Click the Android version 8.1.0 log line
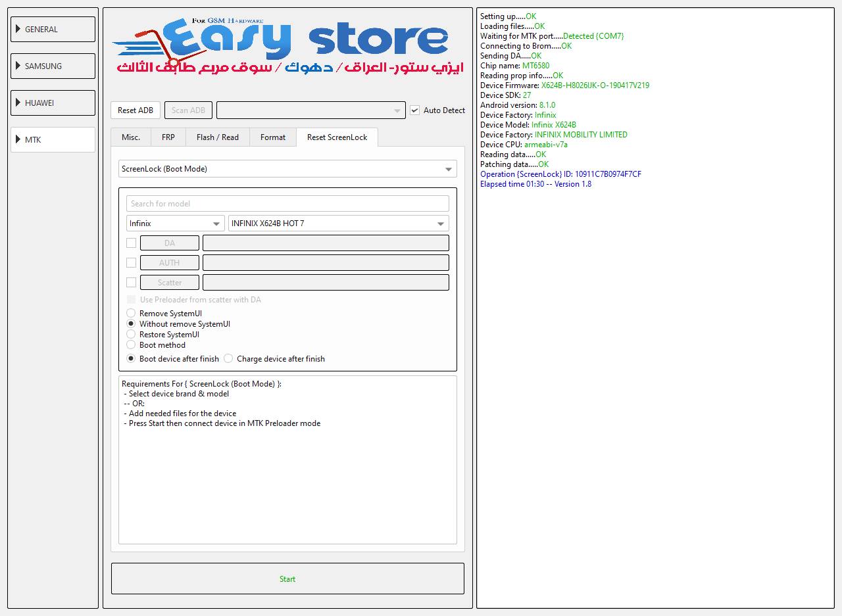This screenshot has width=842, height=616. coord(518,105)
